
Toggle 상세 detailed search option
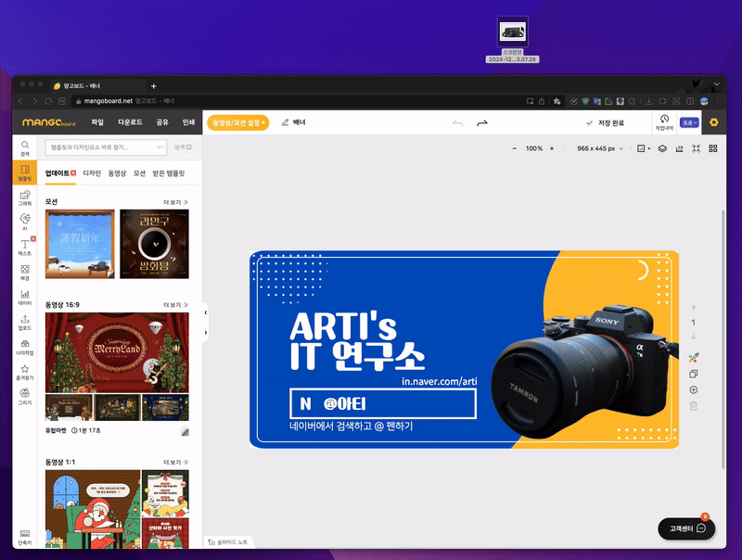coord(183,147)
